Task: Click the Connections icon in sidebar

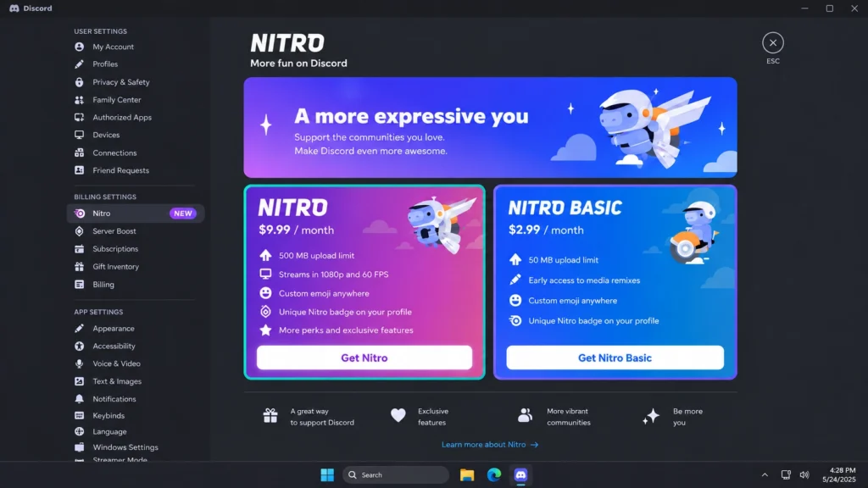Action: point(79,152)
